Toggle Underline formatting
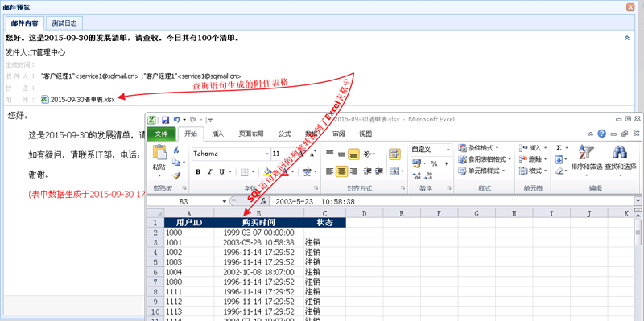 222,171
